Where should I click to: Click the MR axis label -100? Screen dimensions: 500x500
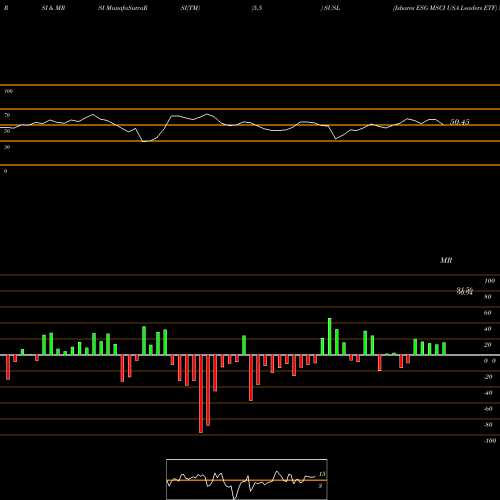(x=490, y=441)
